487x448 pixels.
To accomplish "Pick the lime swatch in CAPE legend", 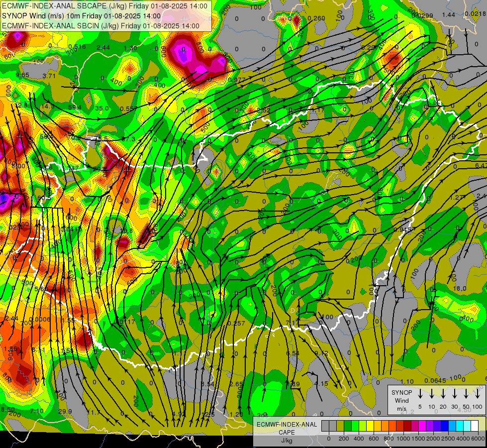I will pyautogui.click(x=363, y=426).
